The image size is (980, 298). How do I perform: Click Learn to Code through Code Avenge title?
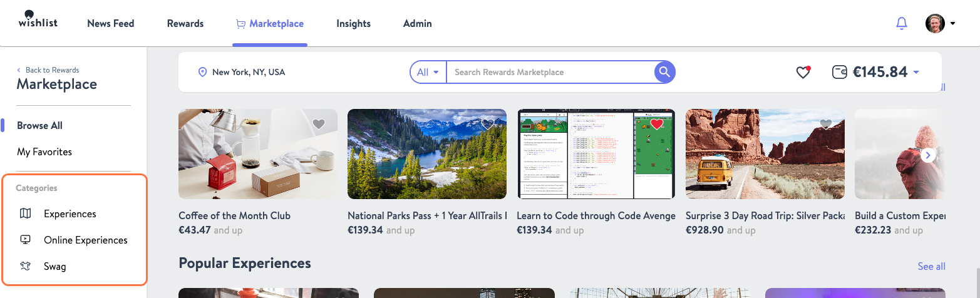point(596,215)
